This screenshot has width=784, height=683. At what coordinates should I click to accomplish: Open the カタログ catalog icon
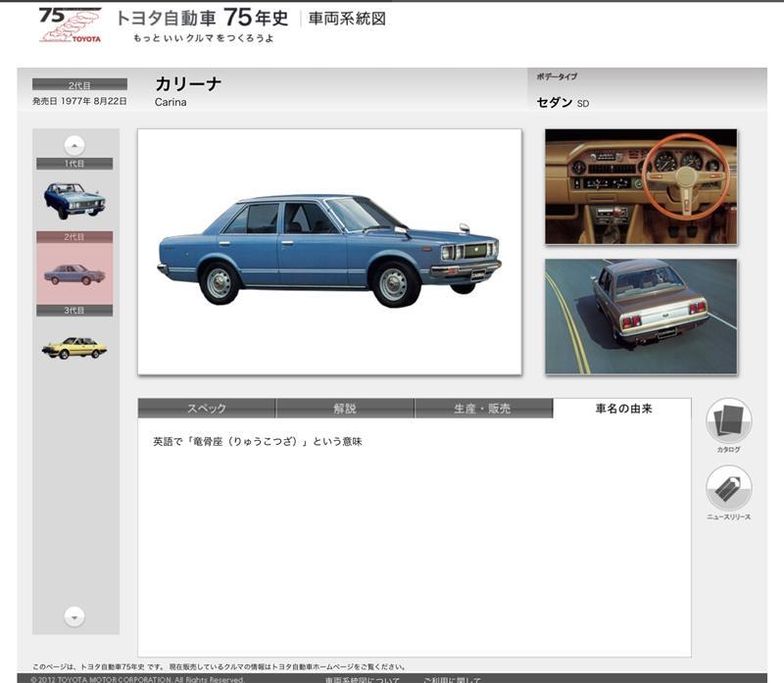coord(728,420)
